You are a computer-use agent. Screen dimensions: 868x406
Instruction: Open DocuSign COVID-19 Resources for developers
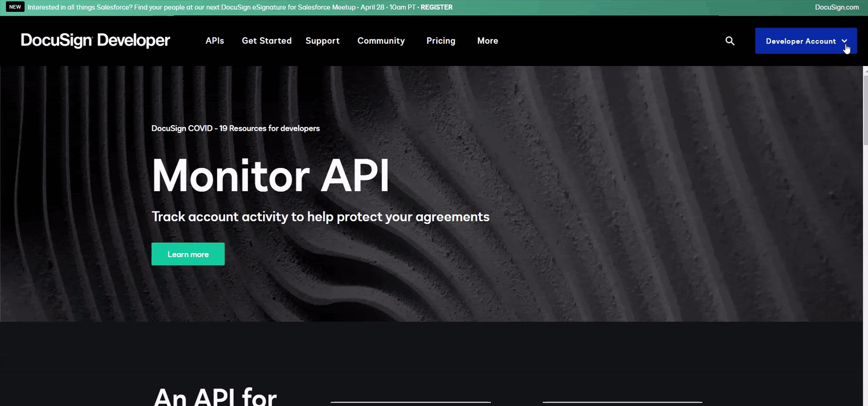point(236,128)
